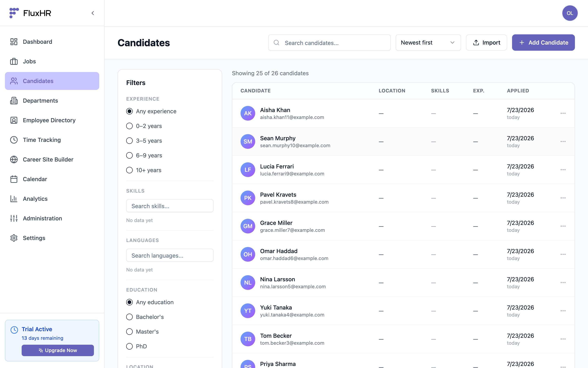Open the actions menu for Pavel Kravets
The width and height of the screenshot is (588, 368).
pyautogui.click(x=563, y=198)
